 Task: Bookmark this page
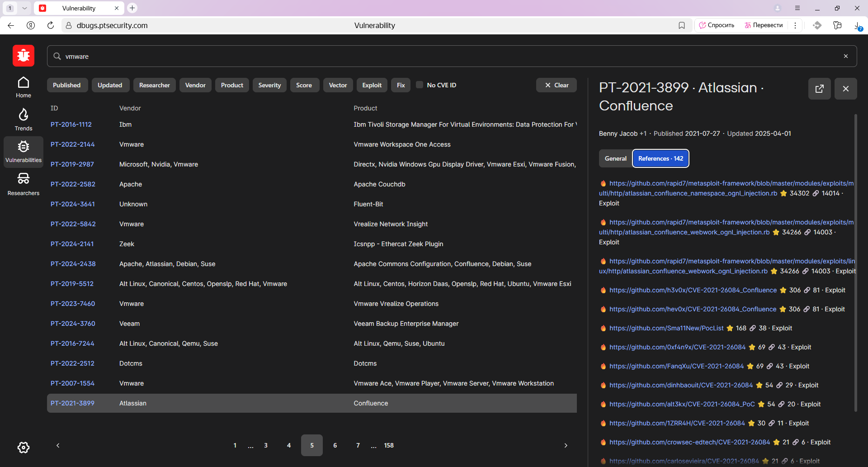[x=682, y=25]
